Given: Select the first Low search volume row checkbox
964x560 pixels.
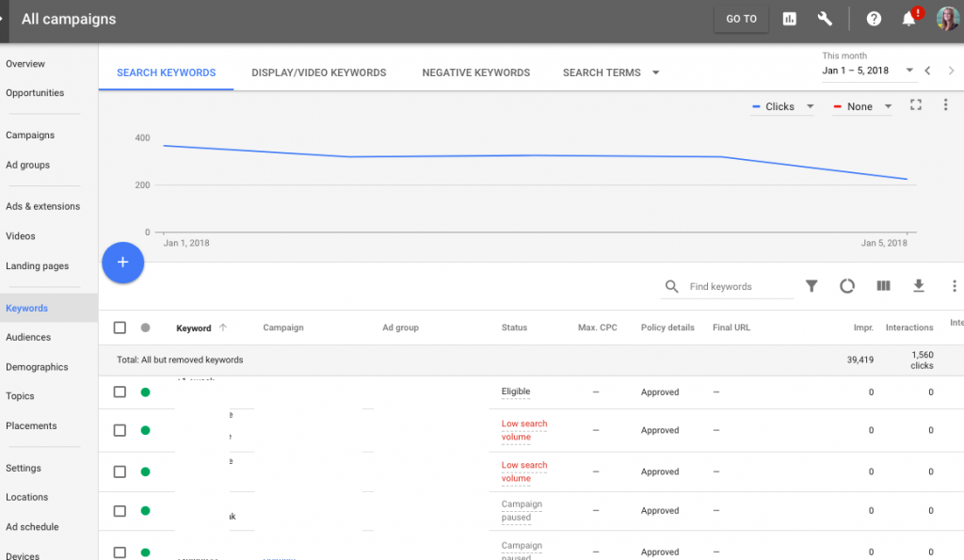Looking at the screenshot, I should [x=120, y=430].
